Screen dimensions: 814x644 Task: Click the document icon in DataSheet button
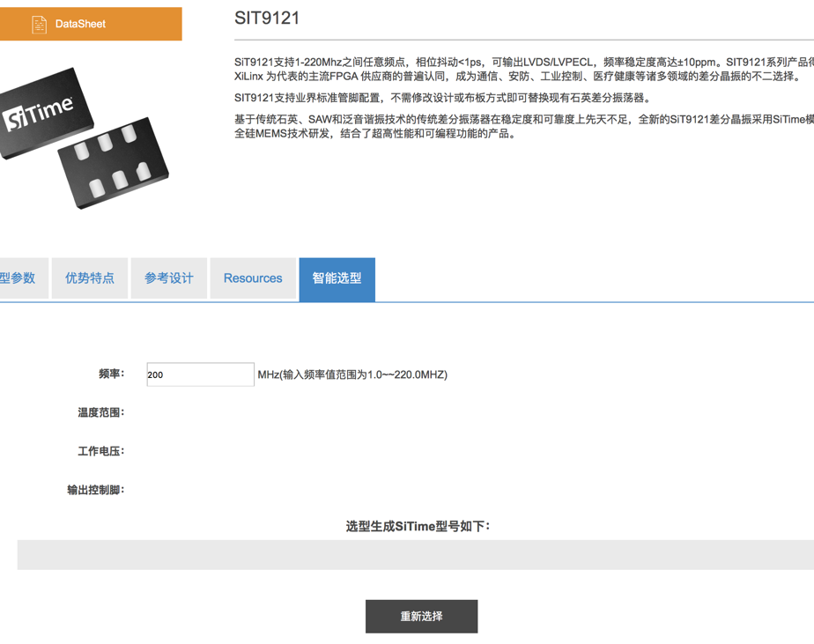(x=39, y=25)
